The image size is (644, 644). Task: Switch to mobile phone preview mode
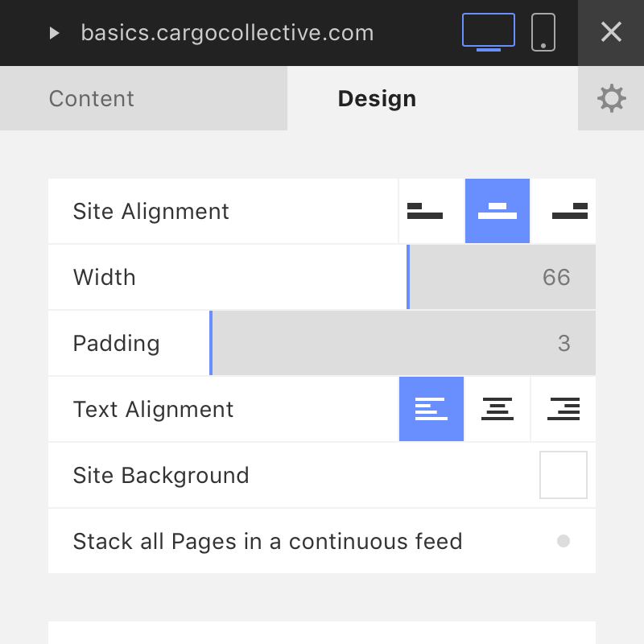(543, 32)
